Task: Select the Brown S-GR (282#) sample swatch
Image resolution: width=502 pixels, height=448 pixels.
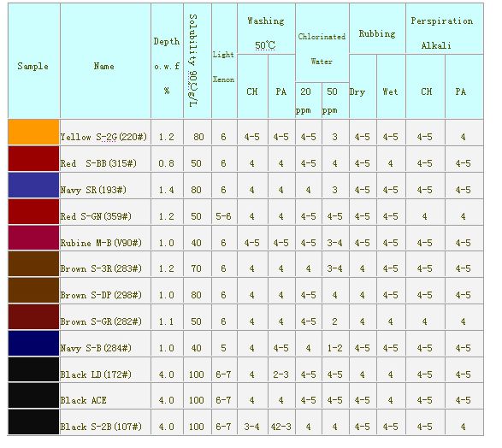Action: tap(33, 317)
